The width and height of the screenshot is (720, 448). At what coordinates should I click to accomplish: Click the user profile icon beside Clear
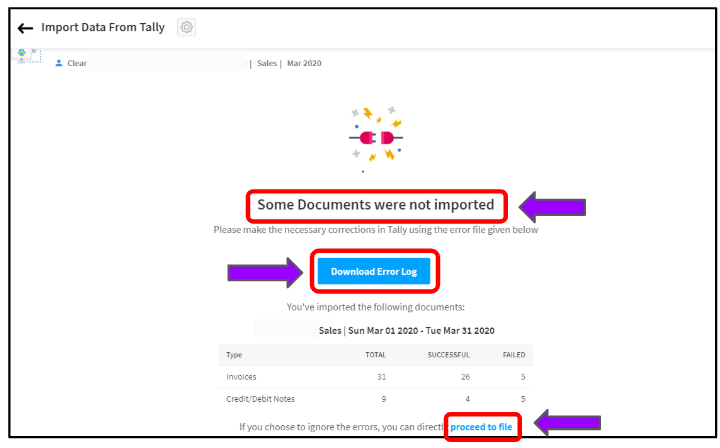(58, 63)
